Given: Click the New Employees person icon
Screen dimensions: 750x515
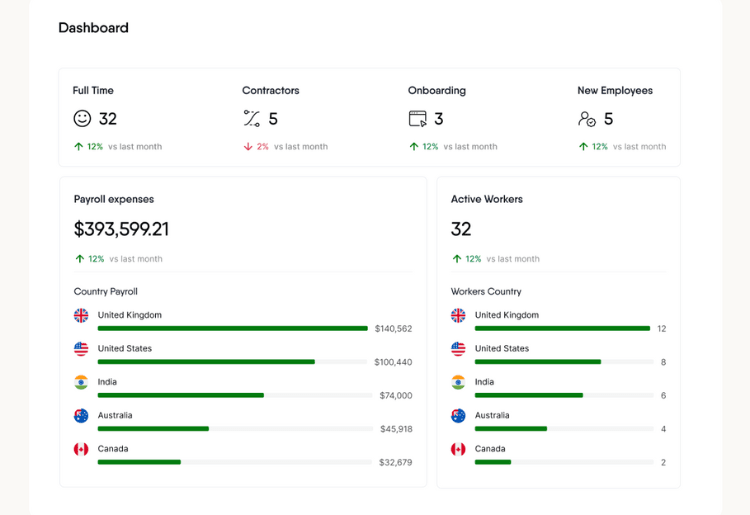Looking at the screenshot, I should click(x=587, y=118).
